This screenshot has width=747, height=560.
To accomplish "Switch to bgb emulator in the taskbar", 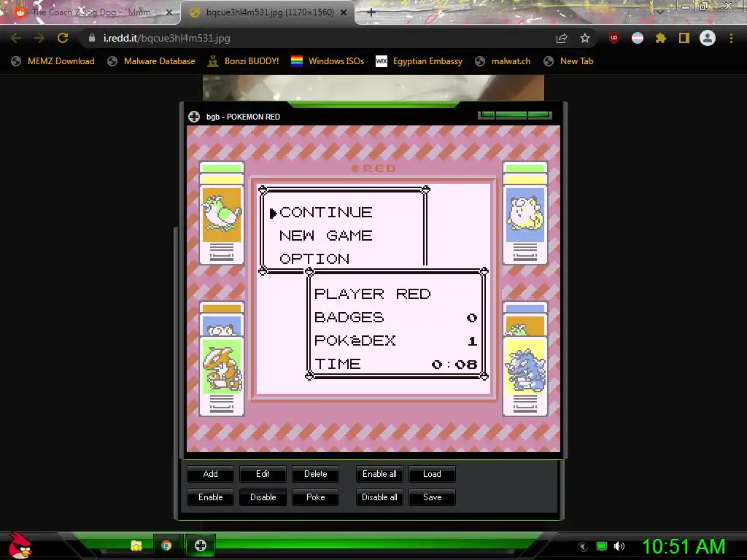I will coord(201,545).
